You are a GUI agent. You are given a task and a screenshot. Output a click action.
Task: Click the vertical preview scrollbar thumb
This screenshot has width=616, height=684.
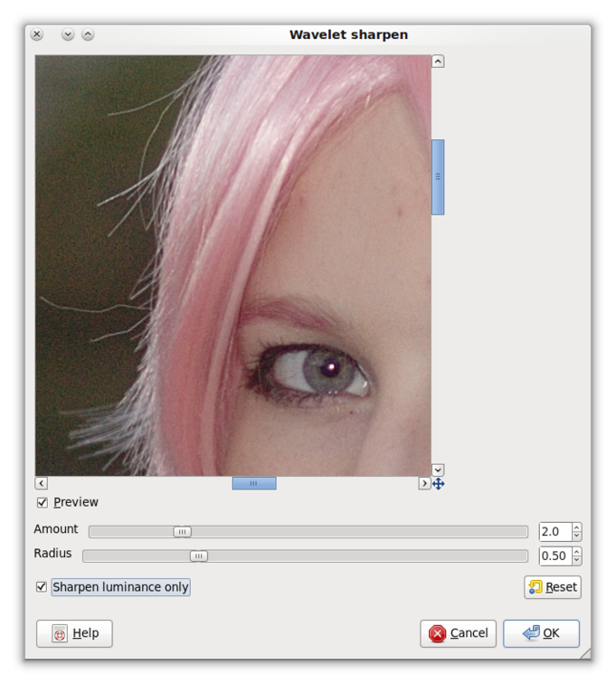pyautogui.click(x=438, y=177)
